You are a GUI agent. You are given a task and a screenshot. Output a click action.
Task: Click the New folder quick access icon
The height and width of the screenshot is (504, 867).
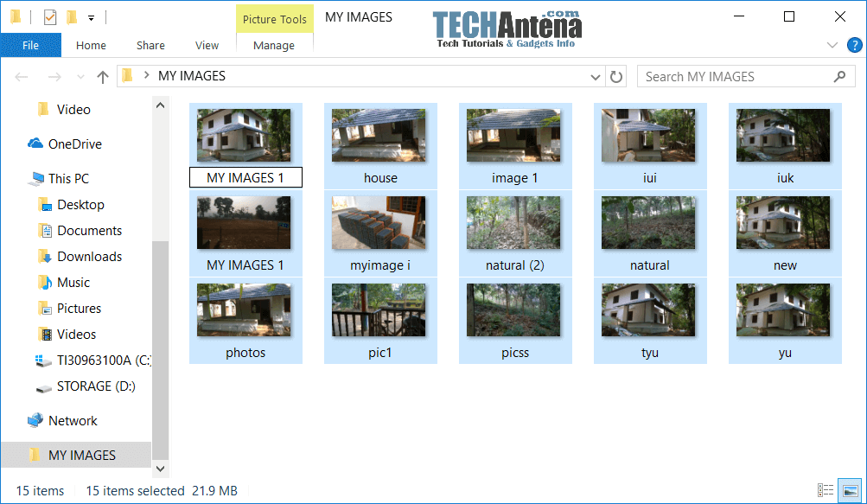click(72, 17)
